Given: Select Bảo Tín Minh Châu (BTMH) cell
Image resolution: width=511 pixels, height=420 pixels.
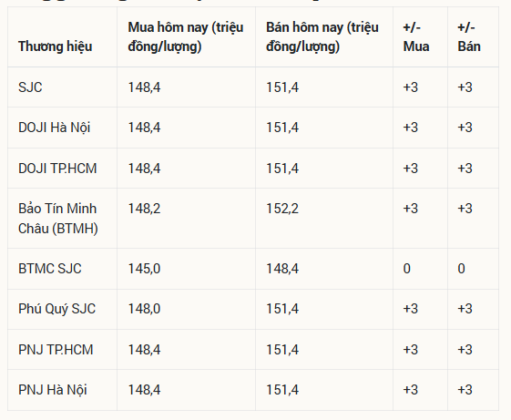Looking at the screenshot, I should pos(58,218).
